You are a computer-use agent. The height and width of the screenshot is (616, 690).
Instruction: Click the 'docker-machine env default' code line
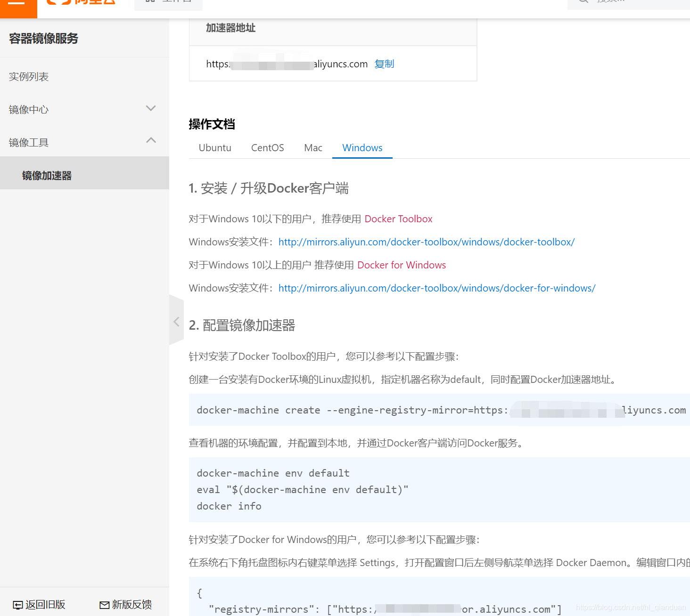(273, 473)
